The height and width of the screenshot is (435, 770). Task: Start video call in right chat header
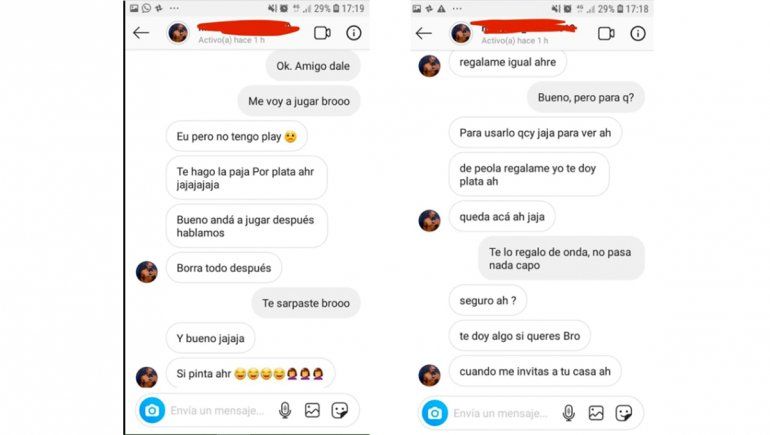(x=606, y=33)
